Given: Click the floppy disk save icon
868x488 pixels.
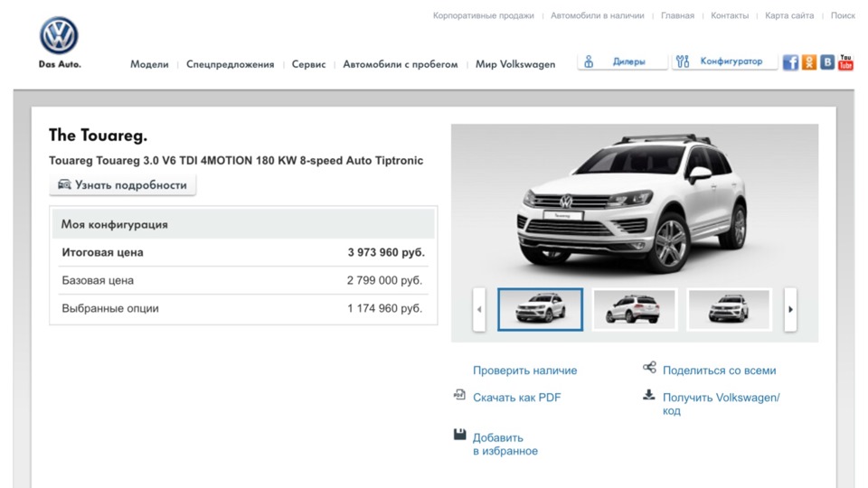Looking at the screenshot, I should point(459,435).
